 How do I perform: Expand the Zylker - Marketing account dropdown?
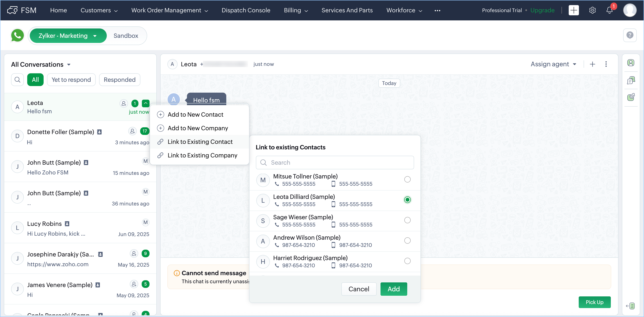68,36
